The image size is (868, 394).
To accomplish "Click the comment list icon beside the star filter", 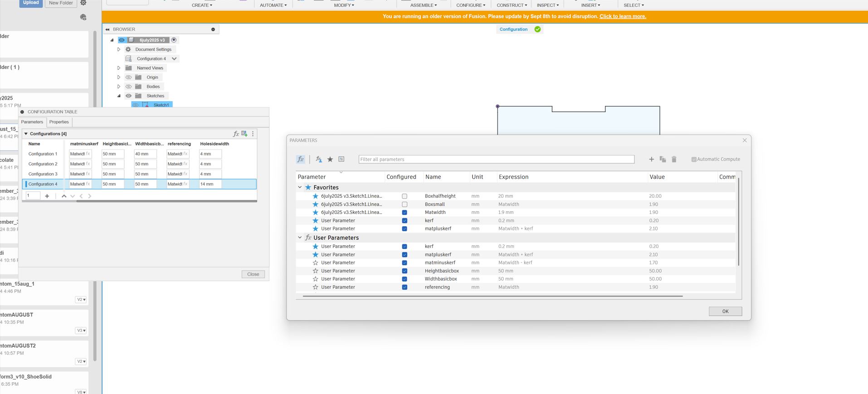I will coord(341,159).
